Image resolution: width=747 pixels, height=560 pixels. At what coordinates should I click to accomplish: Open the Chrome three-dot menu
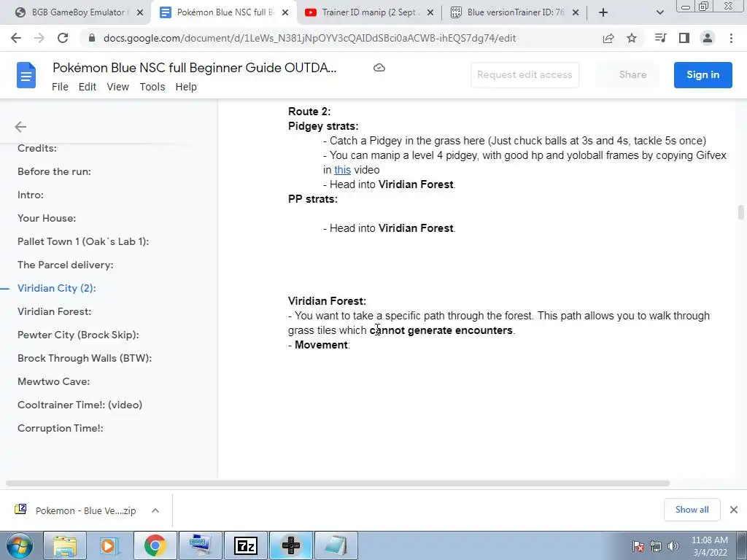731,38
